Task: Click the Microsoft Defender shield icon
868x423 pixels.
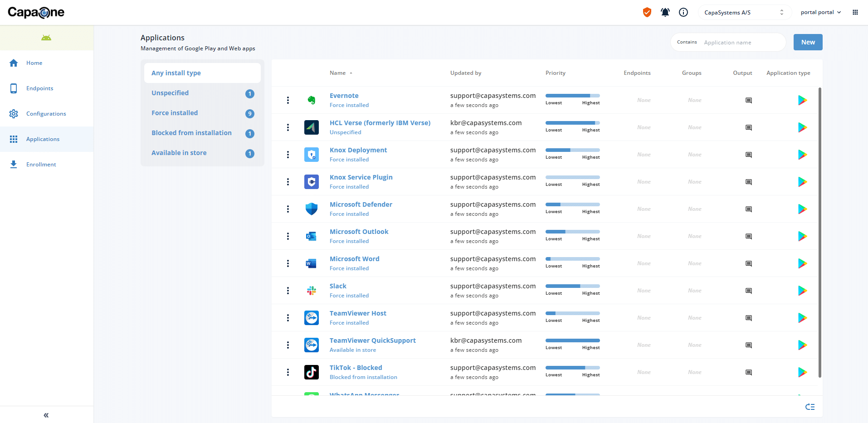Action: (312, 209)
